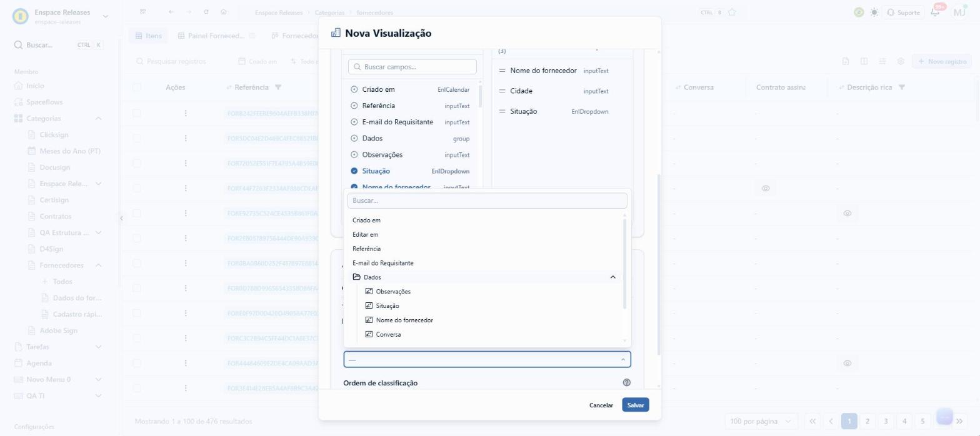Open the 'Certisign' category
Image resolution: width=980 pixels, height=436 pixels.
pos(54,200)
